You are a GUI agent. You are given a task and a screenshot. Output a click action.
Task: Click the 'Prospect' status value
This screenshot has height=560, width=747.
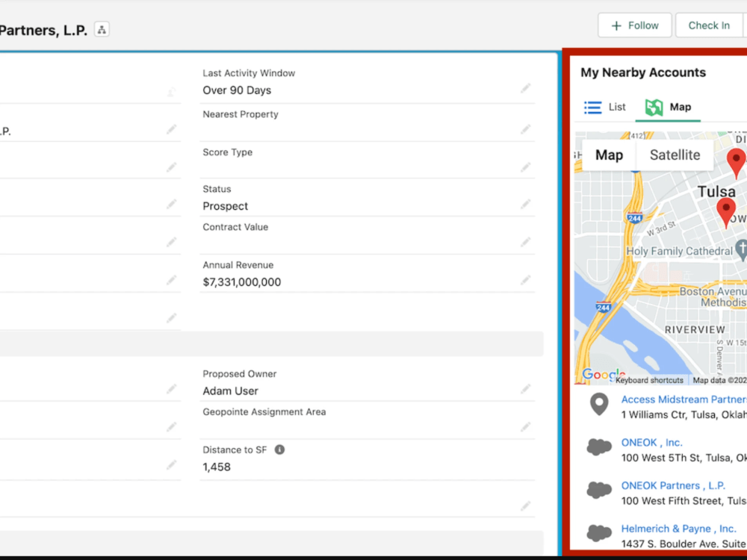[x=226, y=206]
